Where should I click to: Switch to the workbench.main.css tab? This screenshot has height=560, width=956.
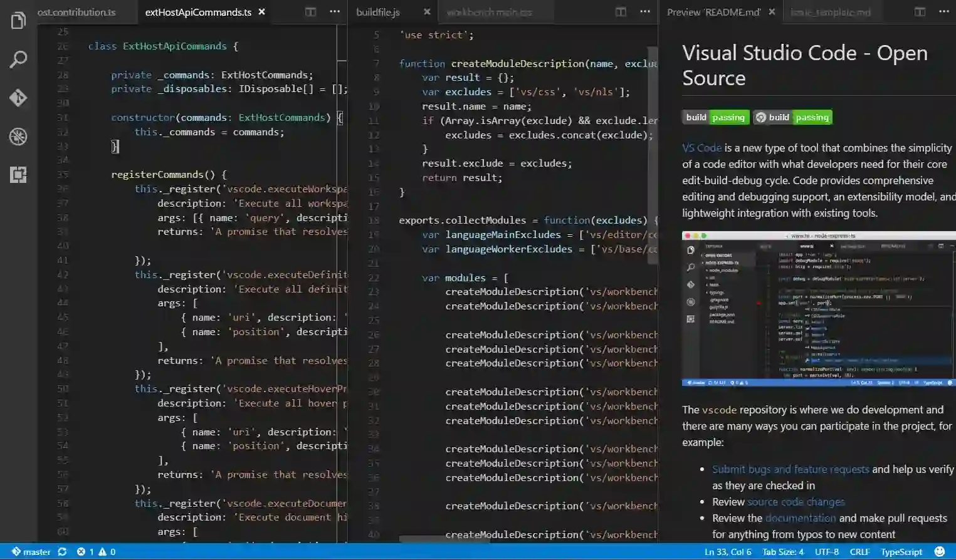coord(489,12)
